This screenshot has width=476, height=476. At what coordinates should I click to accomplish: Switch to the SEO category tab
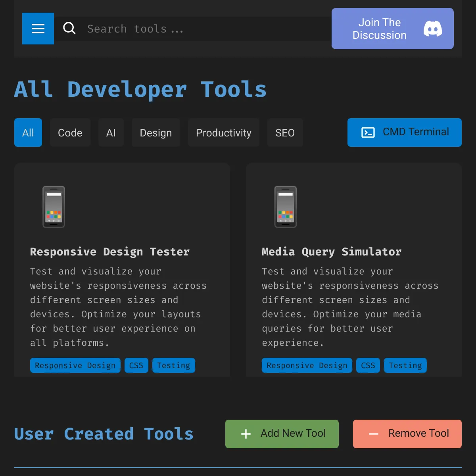(x=285, y=132)
